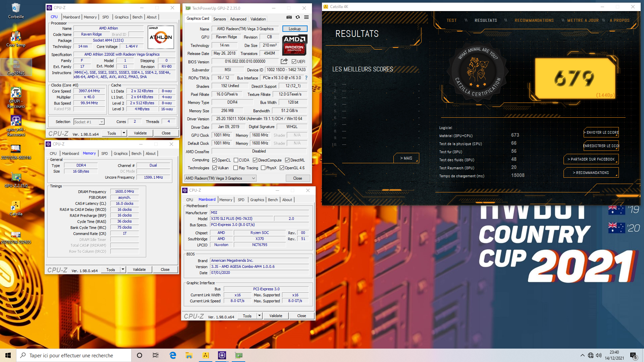Open the Validation tab in GPU-Z
This screenshot has width=644, height=362.
(x=258, y=19)
